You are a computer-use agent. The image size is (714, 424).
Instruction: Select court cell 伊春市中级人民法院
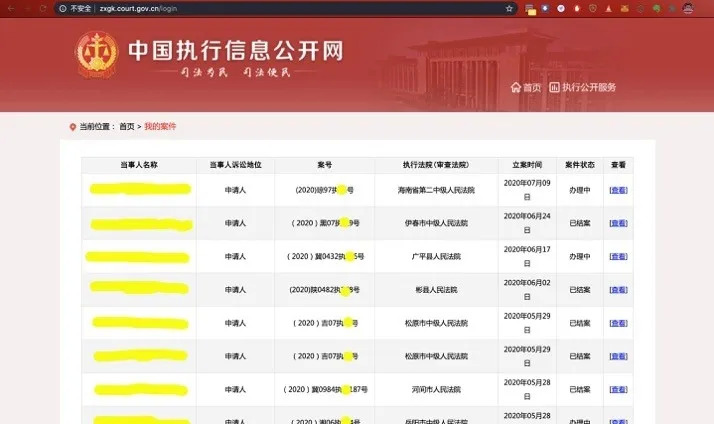pyautogui.click(x=436, y=223)
